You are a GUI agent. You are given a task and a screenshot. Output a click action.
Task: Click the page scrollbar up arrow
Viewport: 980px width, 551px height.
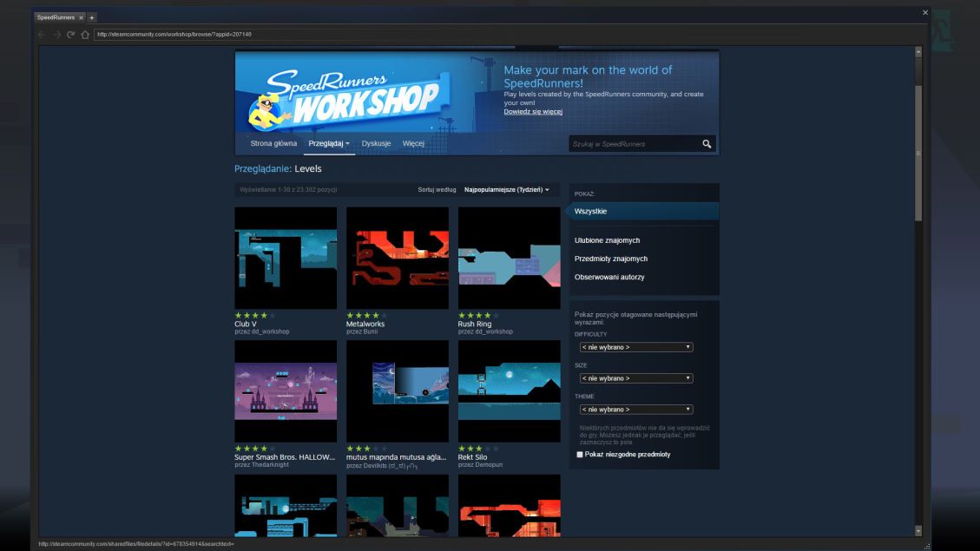pyautogui.click(x=918, y=52)
